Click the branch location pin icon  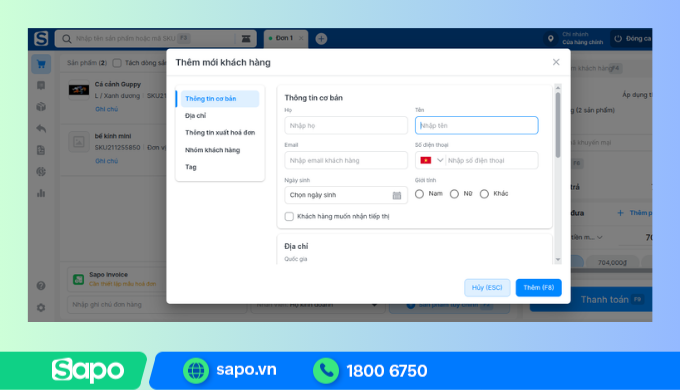[550, 38]
